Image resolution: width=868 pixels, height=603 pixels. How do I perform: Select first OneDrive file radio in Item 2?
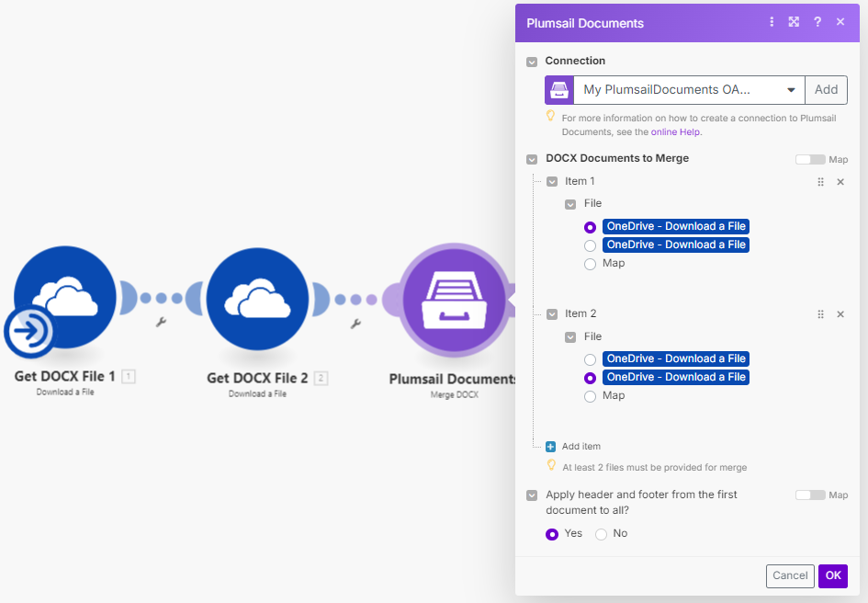point(590,359)
